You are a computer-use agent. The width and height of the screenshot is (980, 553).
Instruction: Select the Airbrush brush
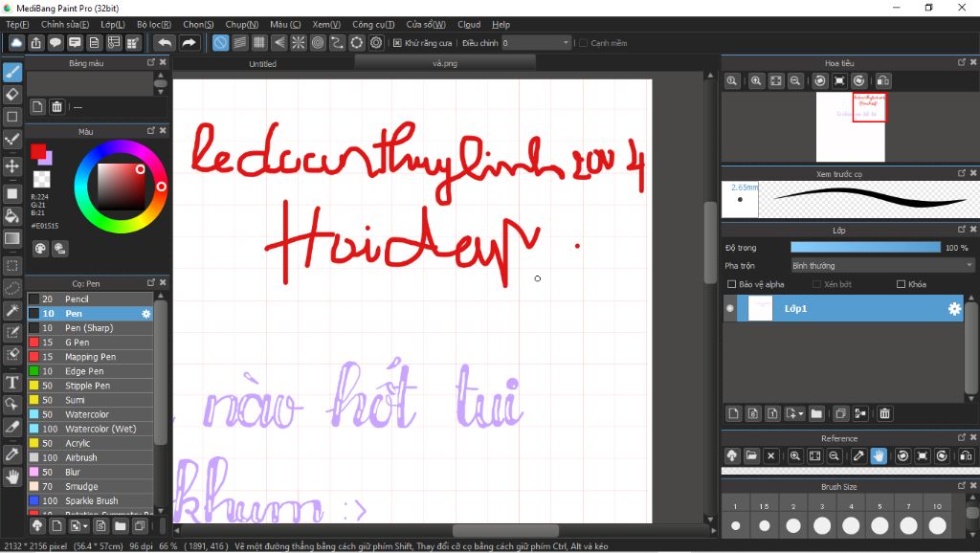90,457
